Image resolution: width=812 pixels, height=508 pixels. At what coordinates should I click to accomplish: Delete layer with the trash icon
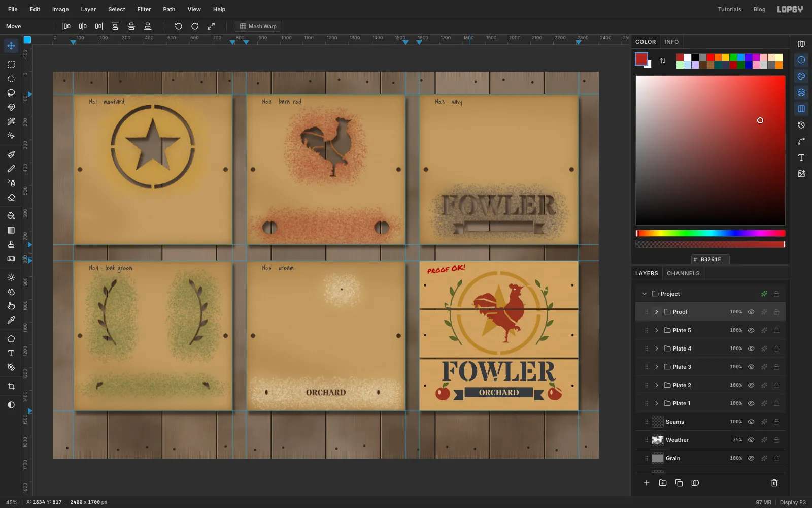tap(774, 483)
